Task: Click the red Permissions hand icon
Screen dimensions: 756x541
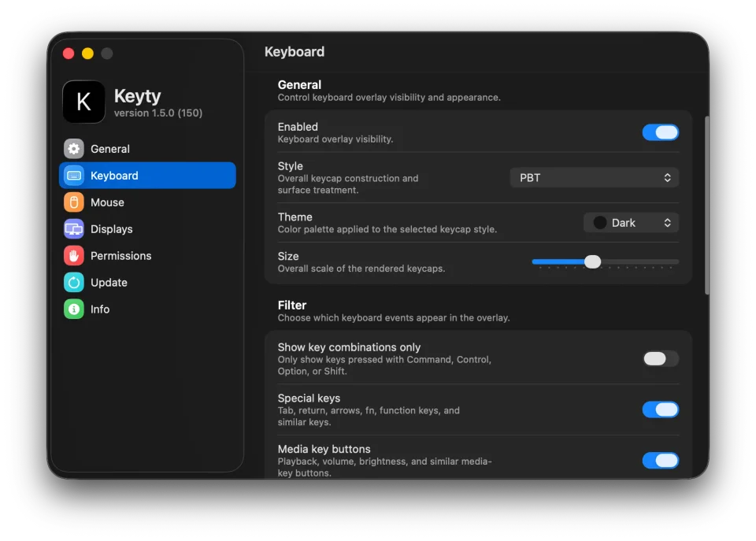Action: tap(74, 256)
